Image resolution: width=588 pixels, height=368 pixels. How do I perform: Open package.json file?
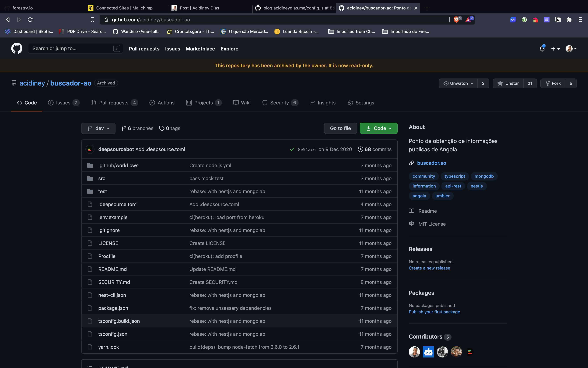click(x=113, y=308)
